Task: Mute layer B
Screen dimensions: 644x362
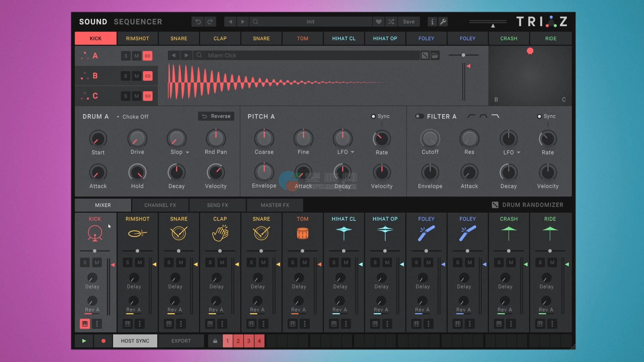Action: (137, 76)
